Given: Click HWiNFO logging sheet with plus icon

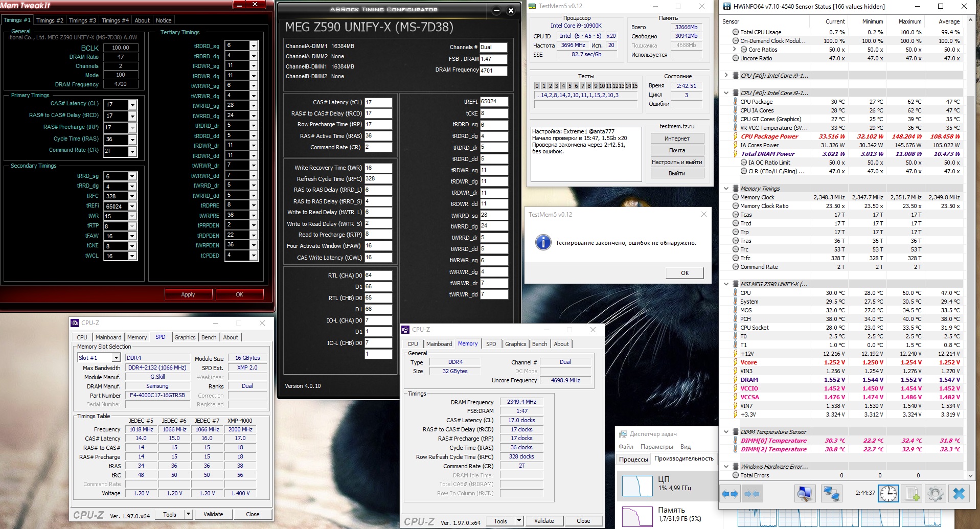Looking at the screenshot, I should point(913,494).
